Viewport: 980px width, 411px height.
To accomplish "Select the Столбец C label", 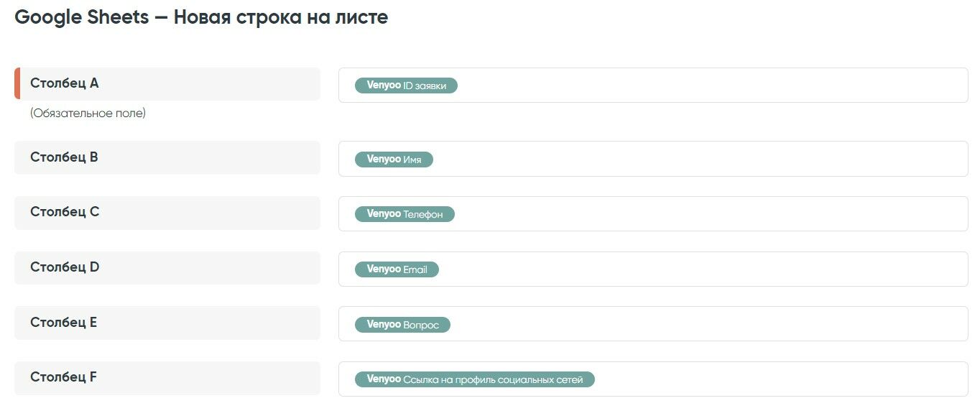I will pyautogui.click(x=65, y=212).
